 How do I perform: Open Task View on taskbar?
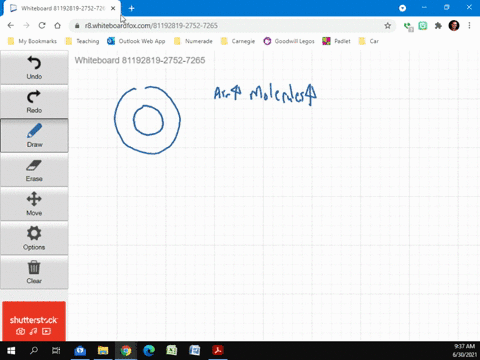(x=56, y=351)
